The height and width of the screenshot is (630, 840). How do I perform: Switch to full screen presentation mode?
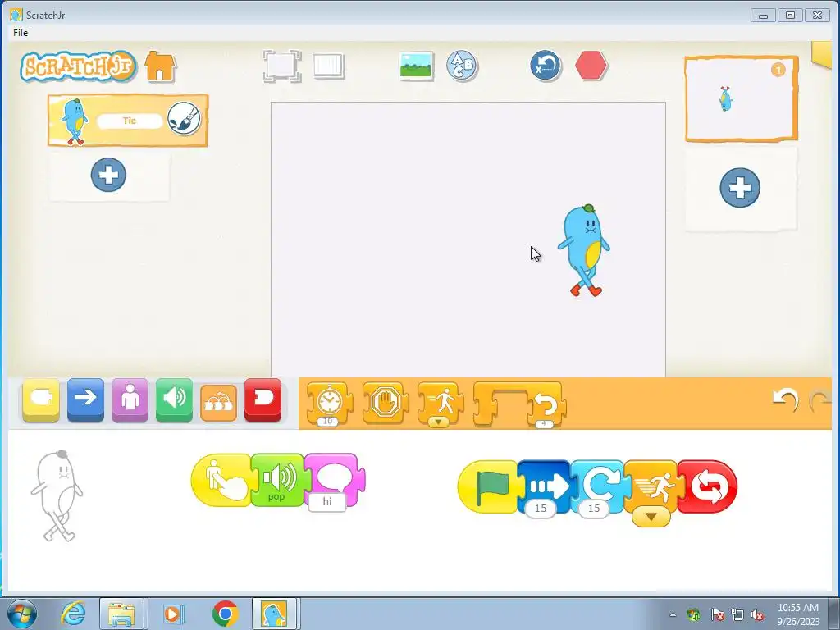282,66
